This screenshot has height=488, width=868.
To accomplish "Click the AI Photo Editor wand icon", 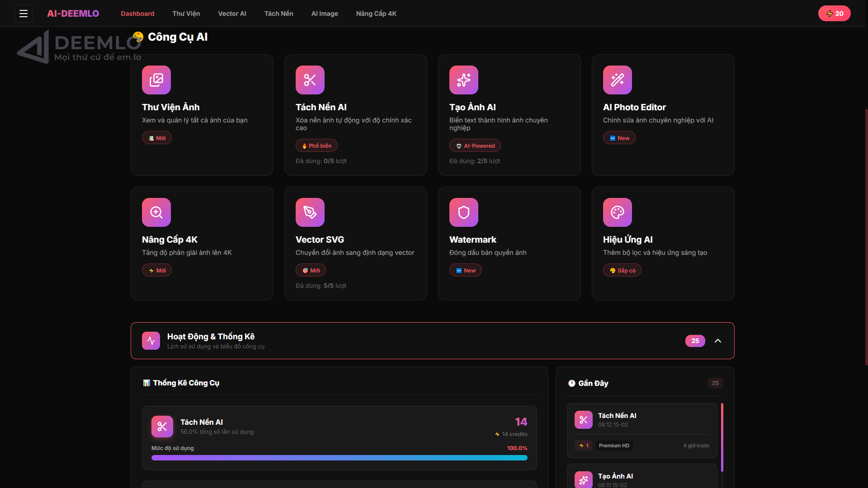I will pos(618,80).
